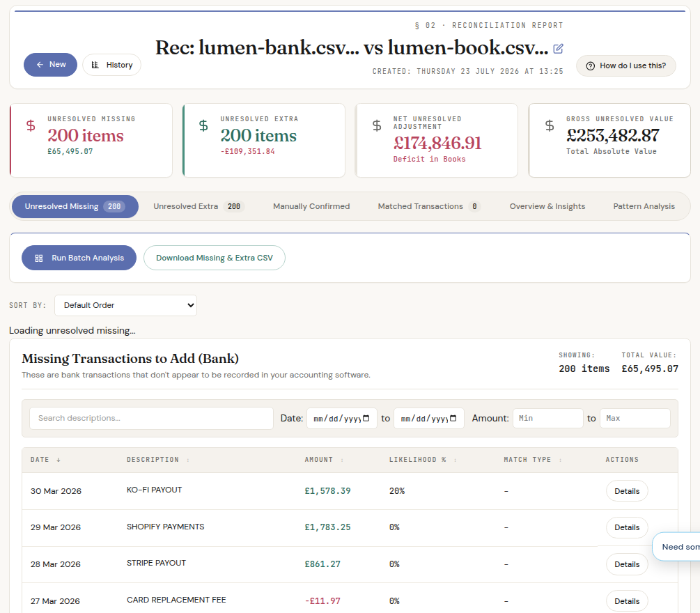Click the 30 Mar 2026 date cell

click(56, 491)
